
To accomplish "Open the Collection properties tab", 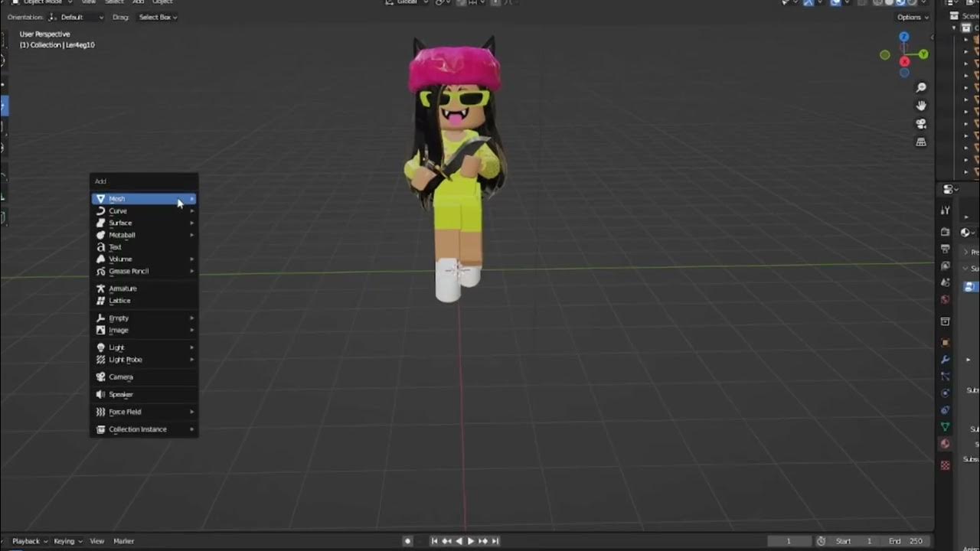I will 946,321.
